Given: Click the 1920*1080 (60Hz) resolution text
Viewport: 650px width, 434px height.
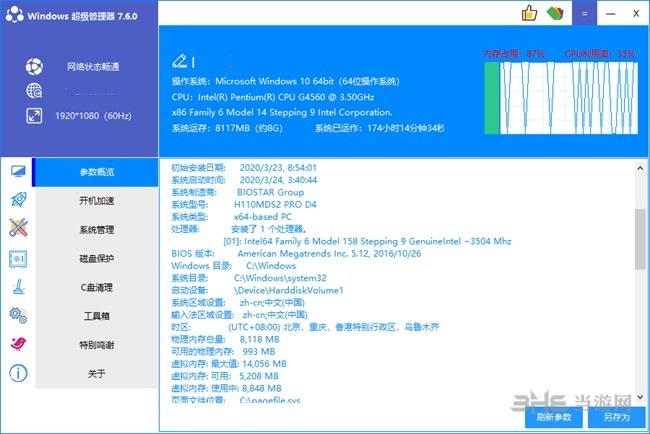Looking at the screenshot, I should coord(93,116).
